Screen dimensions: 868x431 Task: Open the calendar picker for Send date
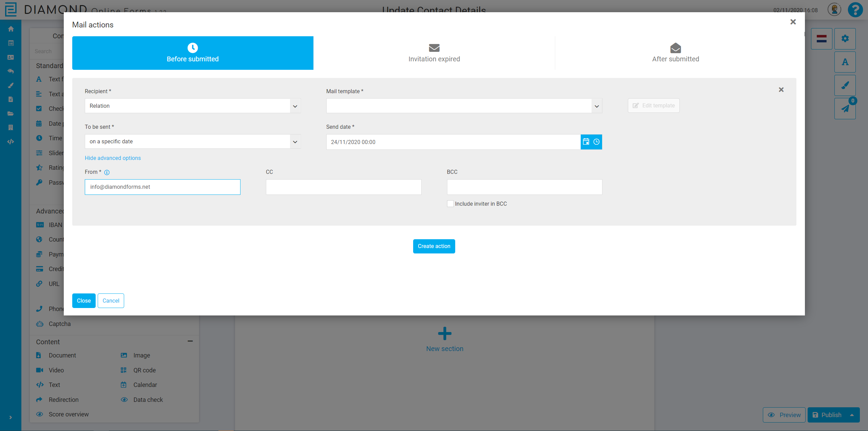coord(586,142)
